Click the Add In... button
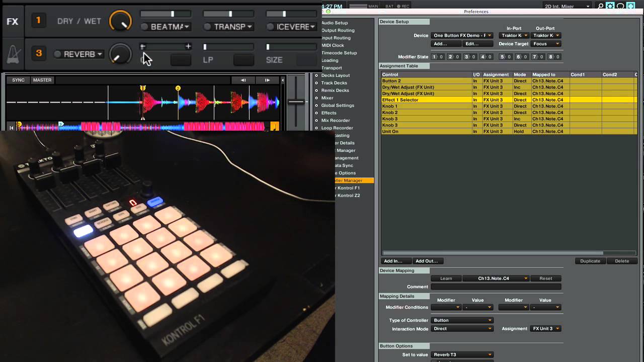This screenshot has width=644, height=362. pos(396,261)
